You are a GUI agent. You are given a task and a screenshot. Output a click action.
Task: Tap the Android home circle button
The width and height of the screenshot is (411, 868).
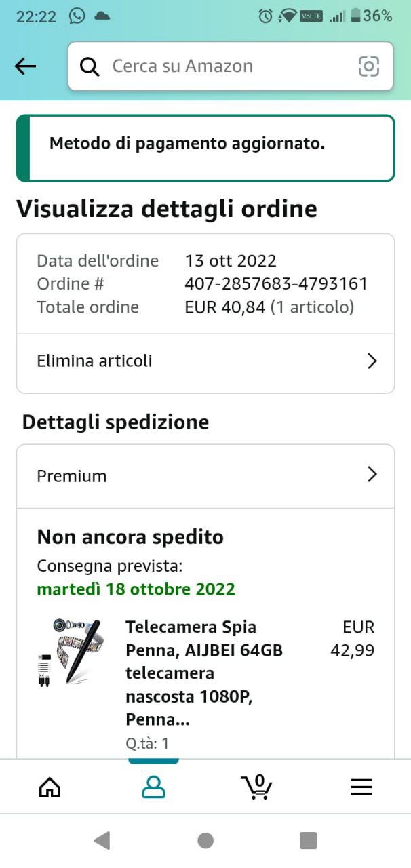coord(206,841)
